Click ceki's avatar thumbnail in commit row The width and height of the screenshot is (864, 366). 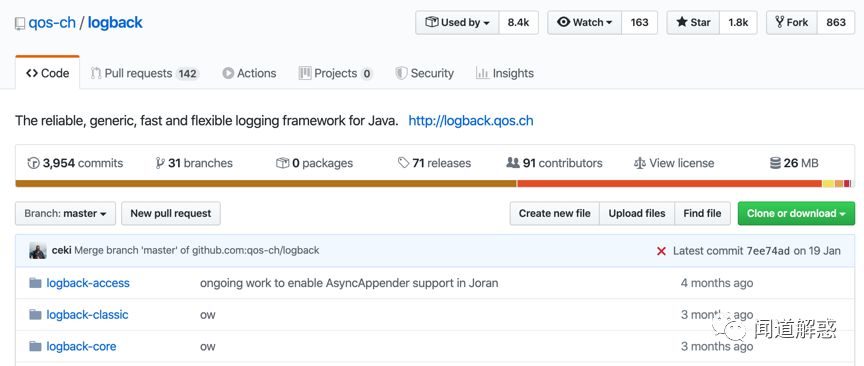37,250
